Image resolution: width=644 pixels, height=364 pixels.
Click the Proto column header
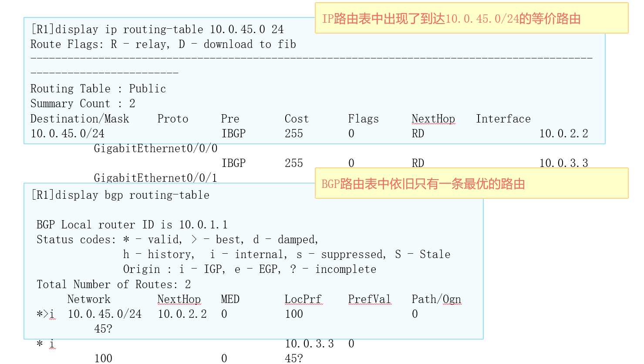tap(173, 119)
